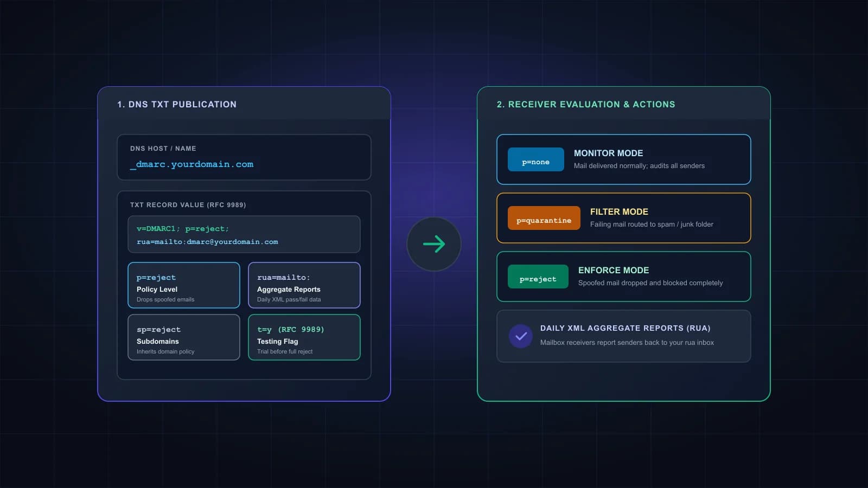Select the blue p=none badge
868x488 pixels.
coord(536,159)
